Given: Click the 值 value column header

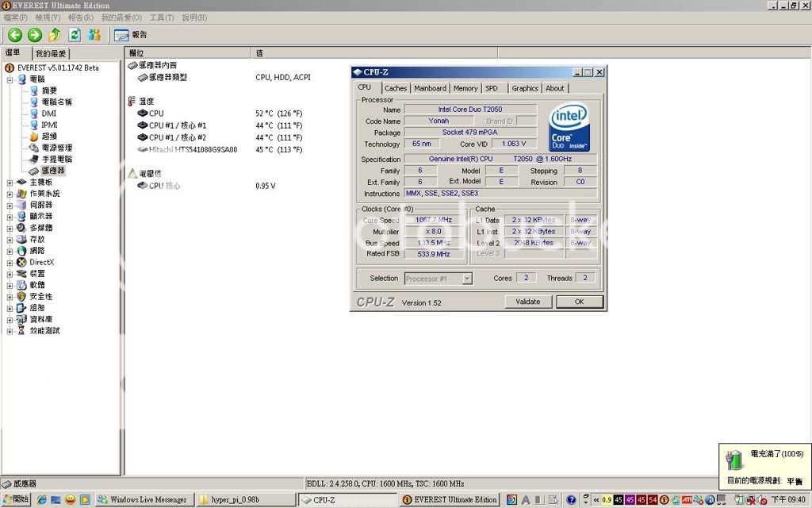Looking at the screenshot, I should [375, 53].
